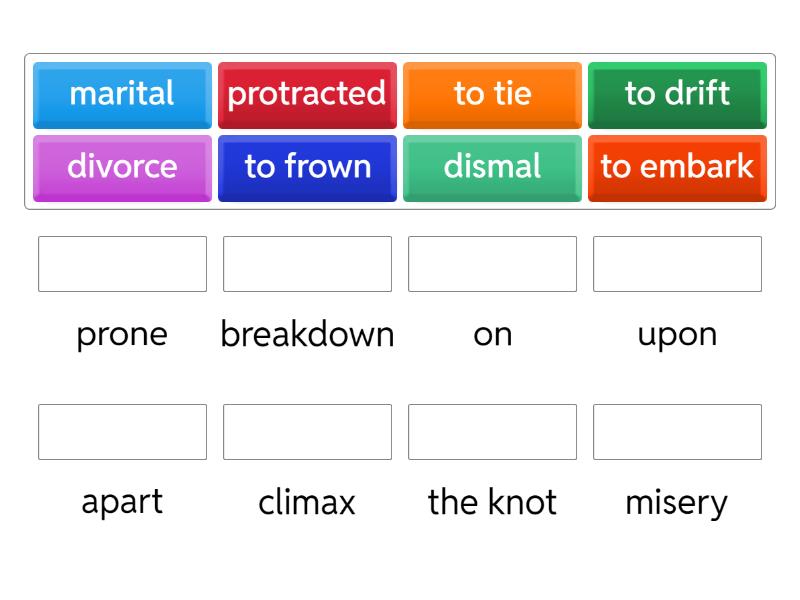This screenshot has width=800, height=600.
Task: Click the 'the knot' label text
Action: [x=492, y=502]
